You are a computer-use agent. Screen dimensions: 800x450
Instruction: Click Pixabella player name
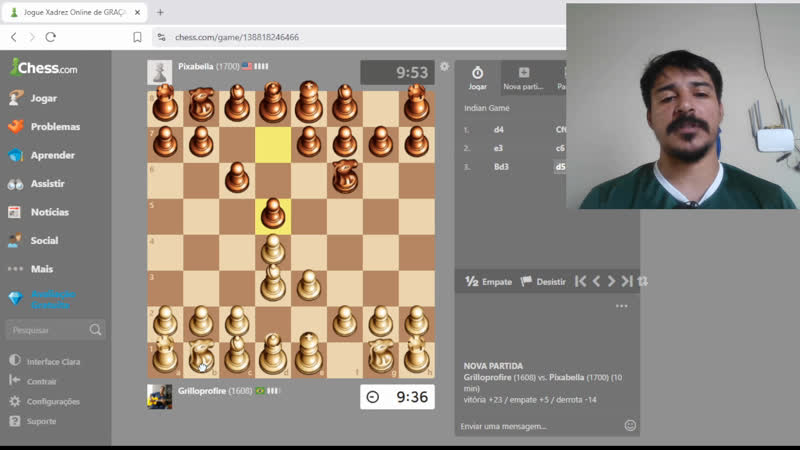[x=195, y=66]
